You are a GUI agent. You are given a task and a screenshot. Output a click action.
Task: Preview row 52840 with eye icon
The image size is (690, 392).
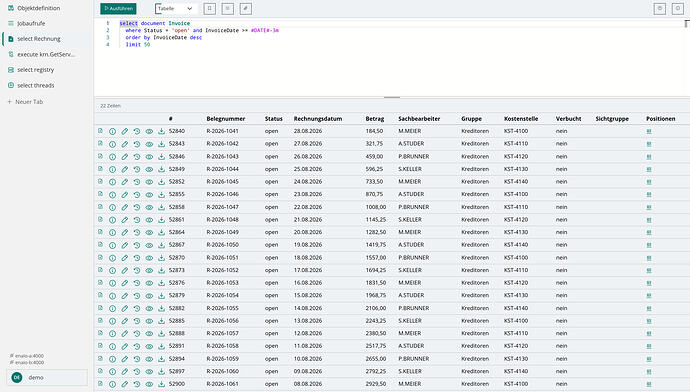coord(149,131)
